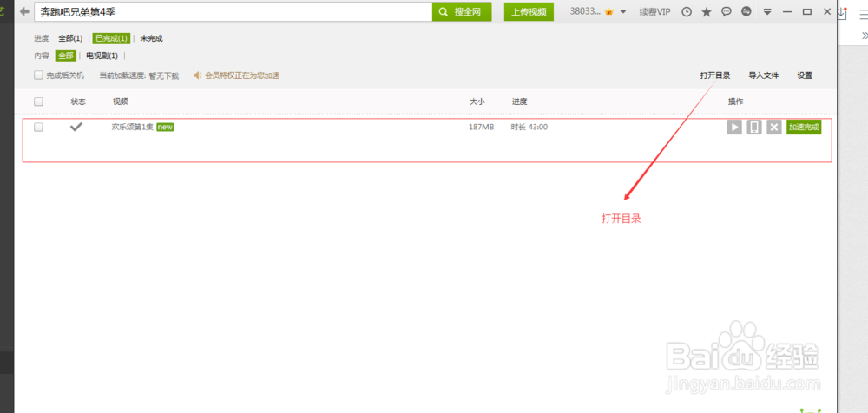The image size is (868, 413).
Task: Expand browser chevron » behind window
Action: click(x=865, y=36)
